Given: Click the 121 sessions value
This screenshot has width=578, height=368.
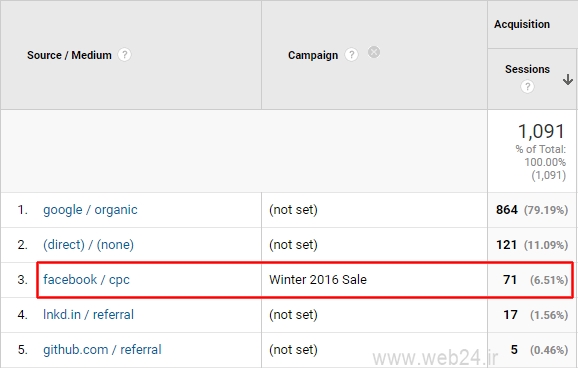Looking at the screenshot, I should [506, 245].
